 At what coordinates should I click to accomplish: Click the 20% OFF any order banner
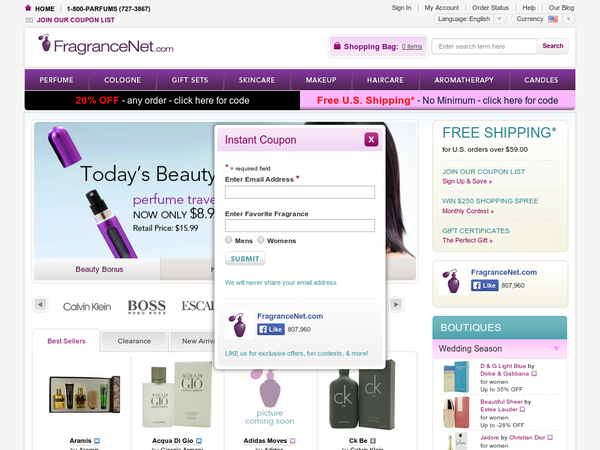(x=162, y=100)
